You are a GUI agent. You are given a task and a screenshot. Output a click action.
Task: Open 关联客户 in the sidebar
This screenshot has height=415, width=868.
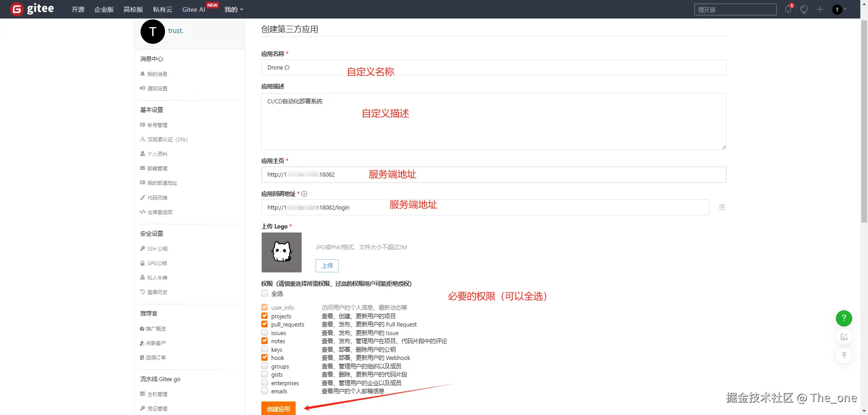153,343
